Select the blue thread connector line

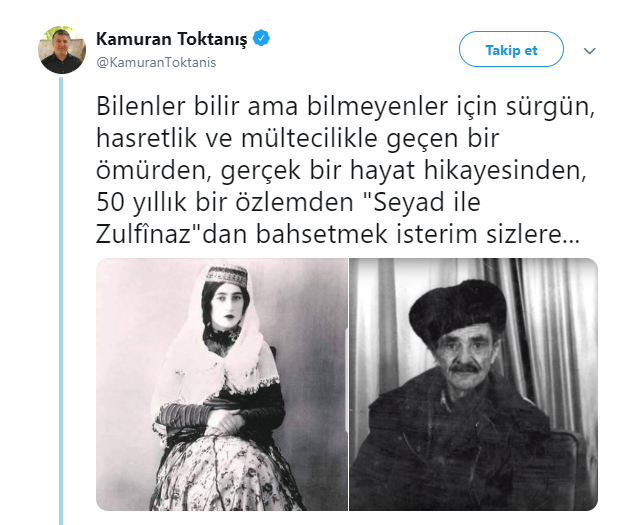click(x=61, y=300)
